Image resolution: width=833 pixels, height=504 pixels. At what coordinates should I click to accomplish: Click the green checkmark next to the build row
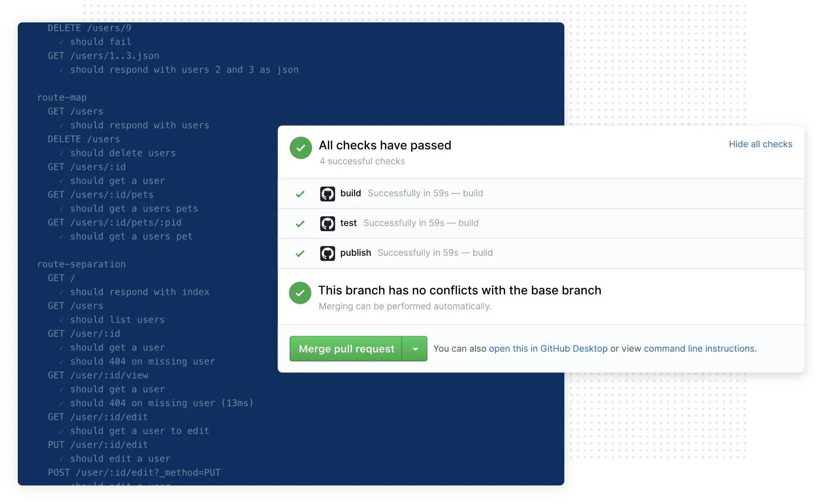click(x=300, y=193)
